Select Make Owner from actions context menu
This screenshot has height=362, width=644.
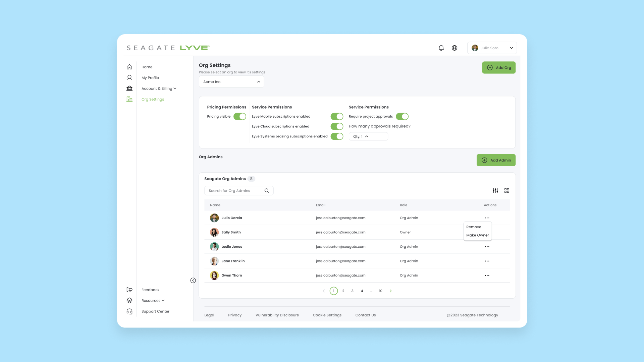(478, 235)
